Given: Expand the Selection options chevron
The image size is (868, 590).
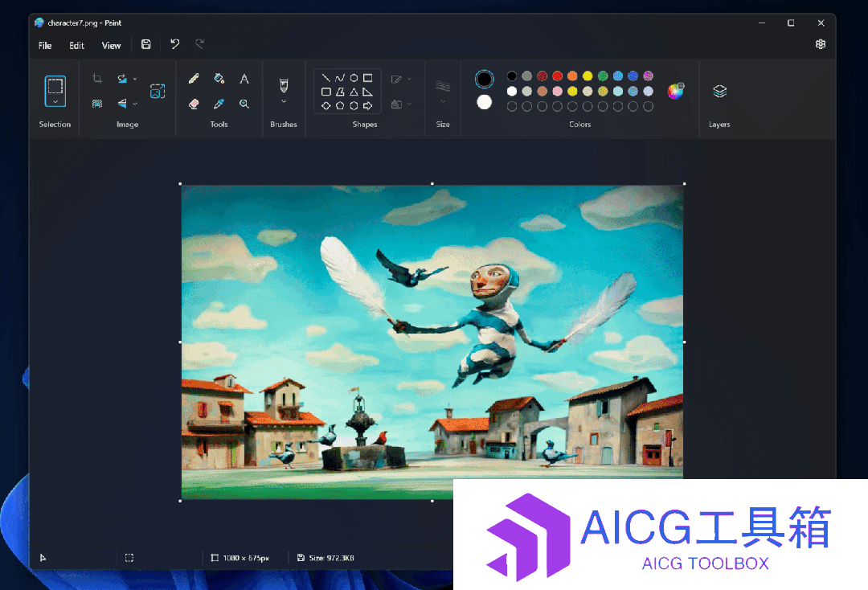Looking at the screenshot, I should [55, 102].
